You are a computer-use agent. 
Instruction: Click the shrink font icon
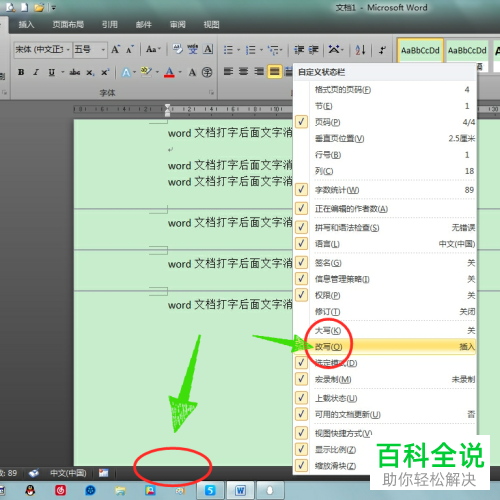pyautogui.click(x=130, y=50)
